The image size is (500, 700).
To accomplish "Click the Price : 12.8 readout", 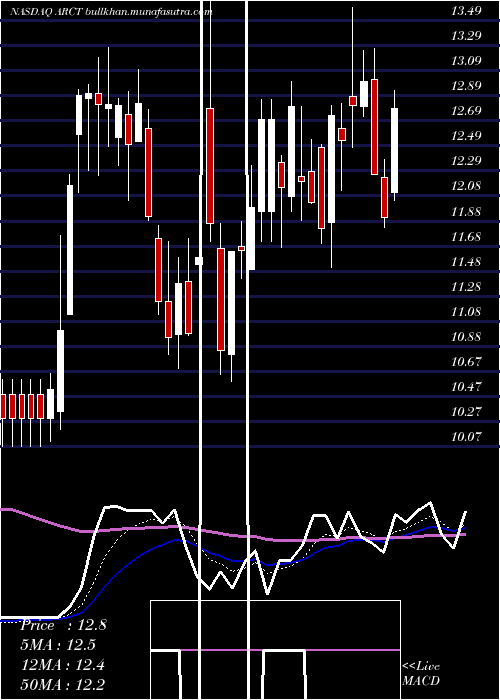I will [63, 625].
